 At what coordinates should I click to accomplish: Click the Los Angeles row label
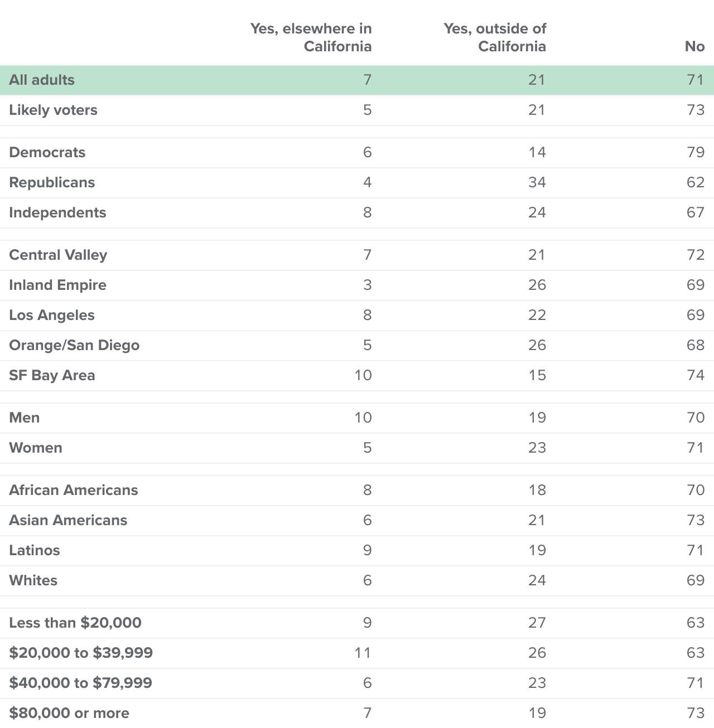coord(52,315)
